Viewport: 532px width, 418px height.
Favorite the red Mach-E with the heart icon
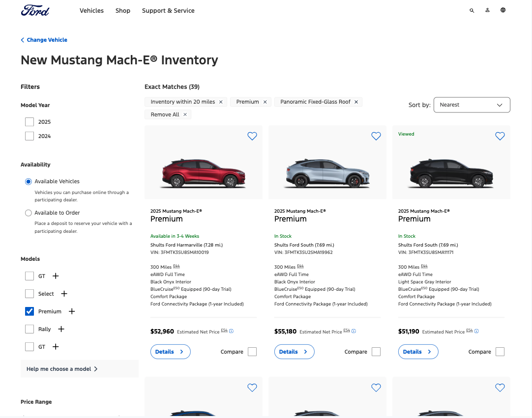point(252,136)
